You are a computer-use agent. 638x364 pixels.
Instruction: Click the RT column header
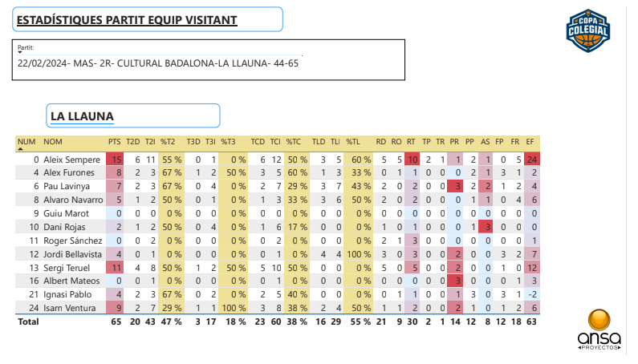(412, 142)
